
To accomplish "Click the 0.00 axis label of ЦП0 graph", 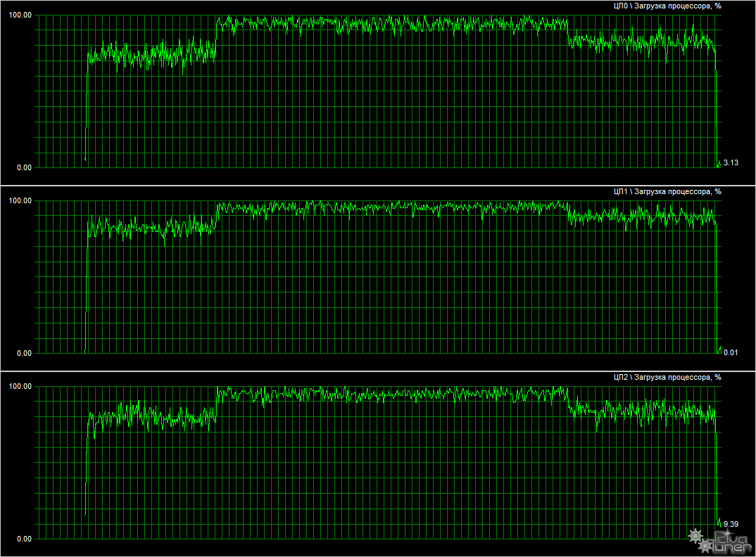I will point(24,167).
